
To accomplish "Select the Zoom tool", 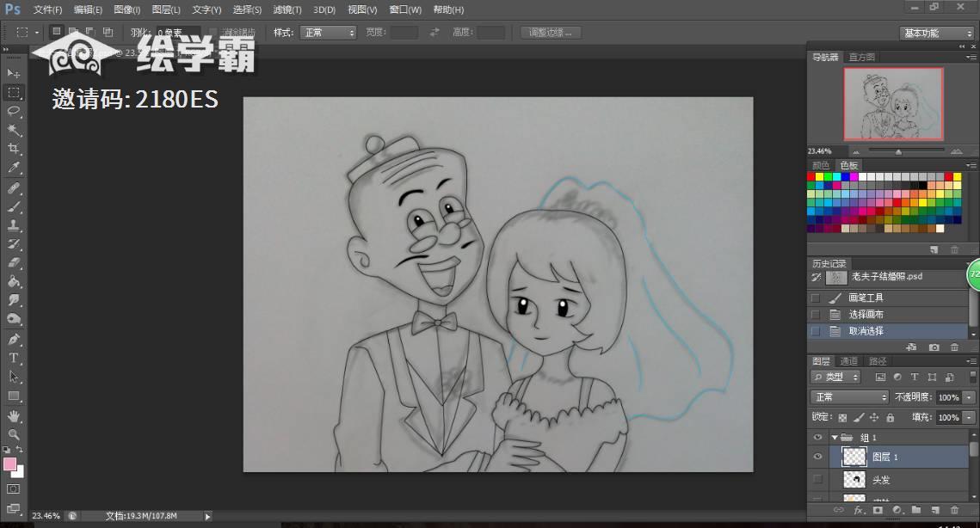I will [x=14, y=435].
